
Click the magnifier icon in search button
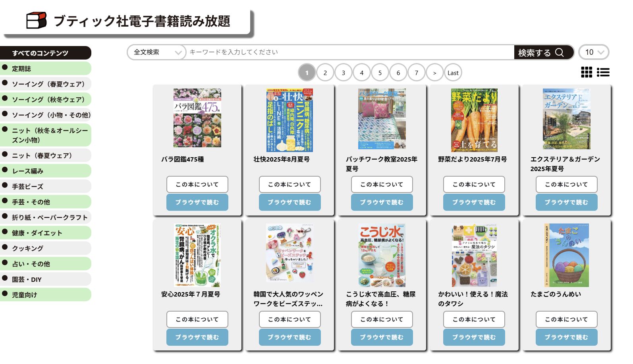[x=560, y=52]
